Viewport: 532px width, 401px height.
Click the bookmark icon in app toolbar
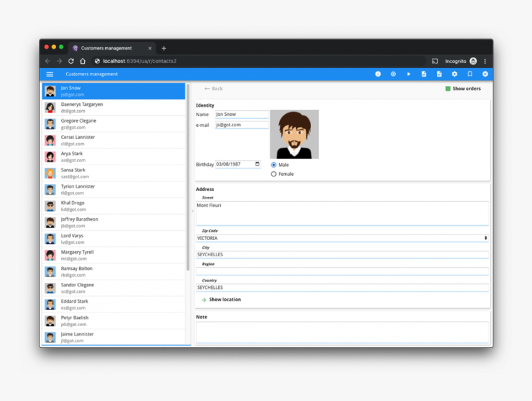click(470, 74)
